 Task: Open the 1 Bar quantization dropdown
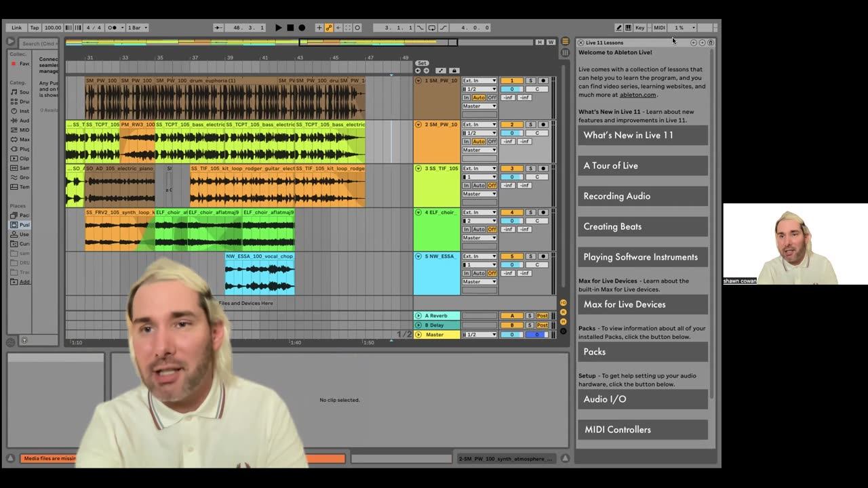point(137,28)
